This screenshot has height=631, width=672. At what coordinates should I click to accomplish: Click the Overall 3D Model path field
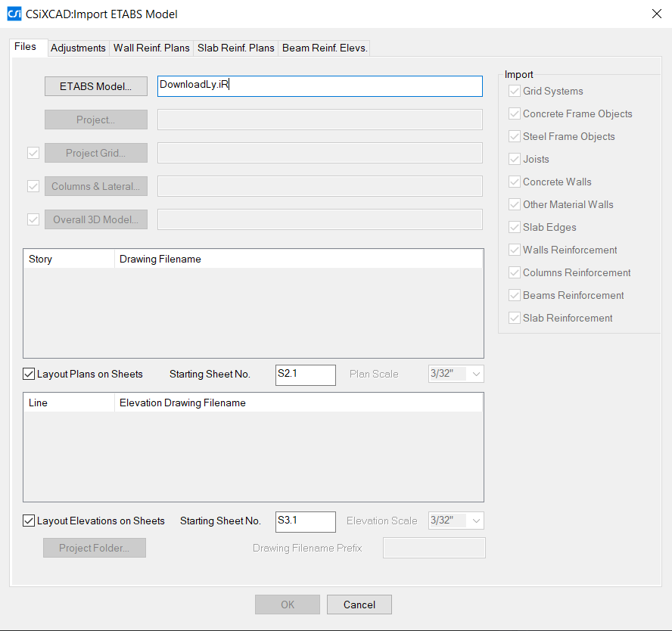319,219
